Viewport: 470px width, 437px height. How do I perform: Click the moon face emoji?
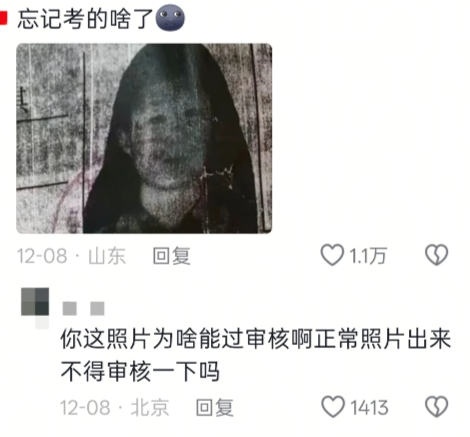pos(170,18)
